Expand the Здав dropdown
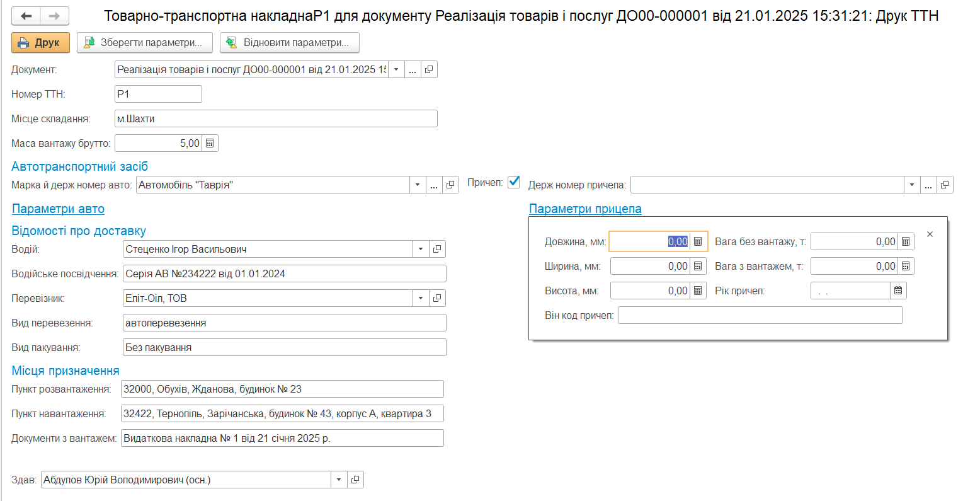The width and height of the screenshot is (980, 501). [x=339, y=480]
